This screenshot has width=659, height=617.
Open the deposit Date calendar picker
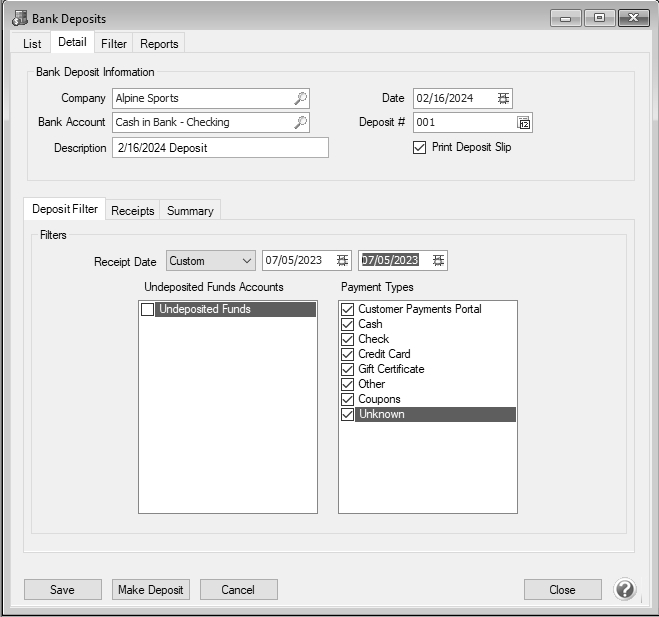[x=503, y=98]
